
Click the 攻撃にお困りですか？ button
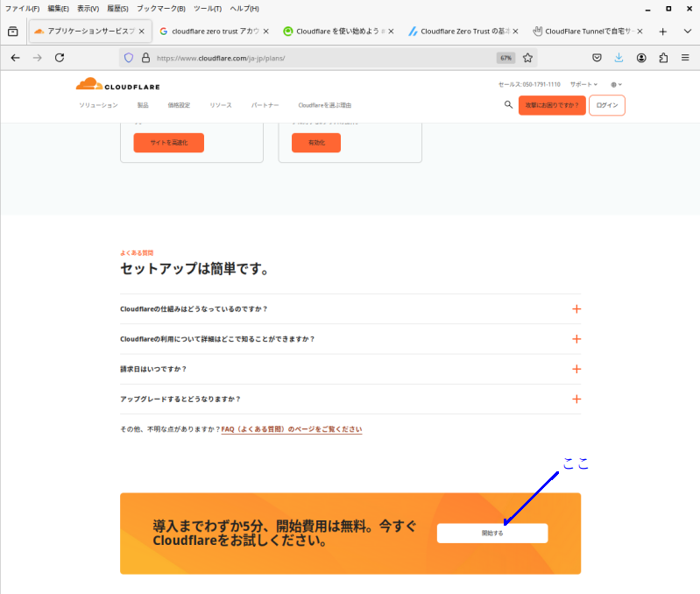[552, 105]
